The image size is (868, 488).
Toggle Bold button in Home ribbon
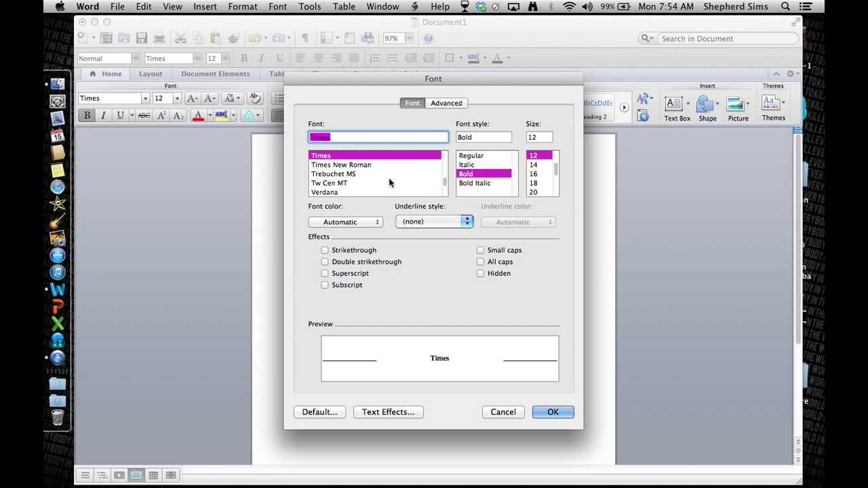point(87,116)
